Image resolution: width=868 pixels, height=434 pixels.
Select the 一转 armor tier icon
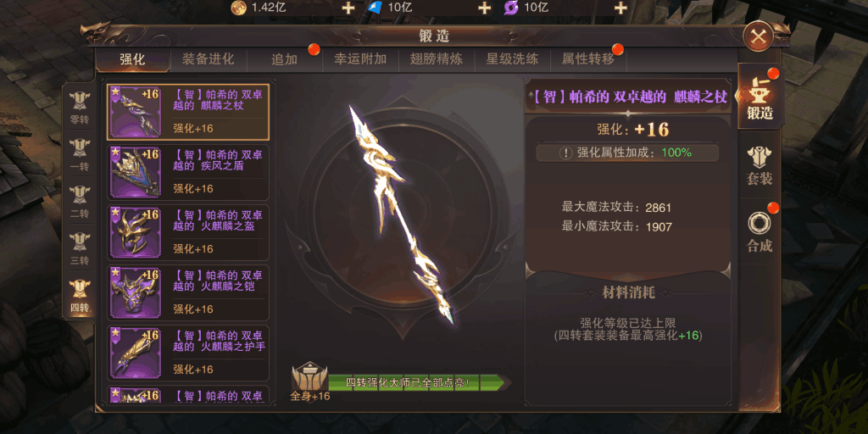(80, 154)
